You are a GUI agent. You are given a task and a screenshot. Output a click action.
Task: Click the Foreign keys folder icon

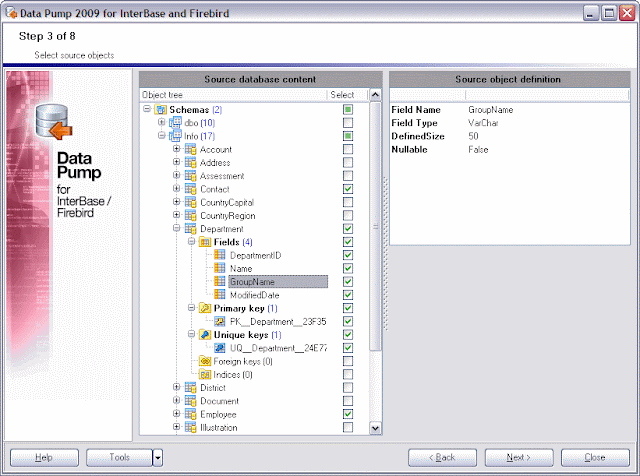pyautogui.click(x=205, y=361)
